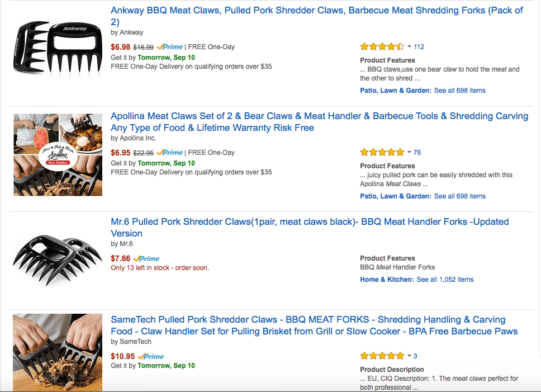541x392 pixels.
Task: Click the Prime badge on Ankway listing
Action: (170, 47)
